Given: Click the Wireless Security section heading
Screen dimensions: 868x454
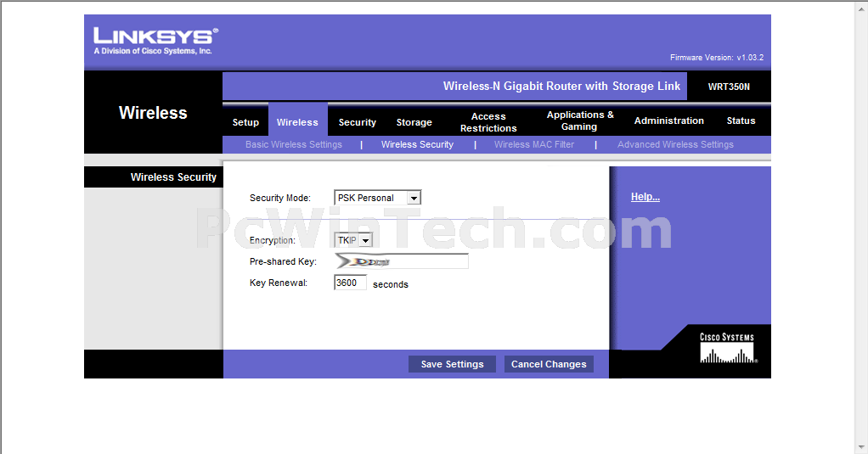Looking at the screenshot, I should pyautogui.click(x=173, y=177).
